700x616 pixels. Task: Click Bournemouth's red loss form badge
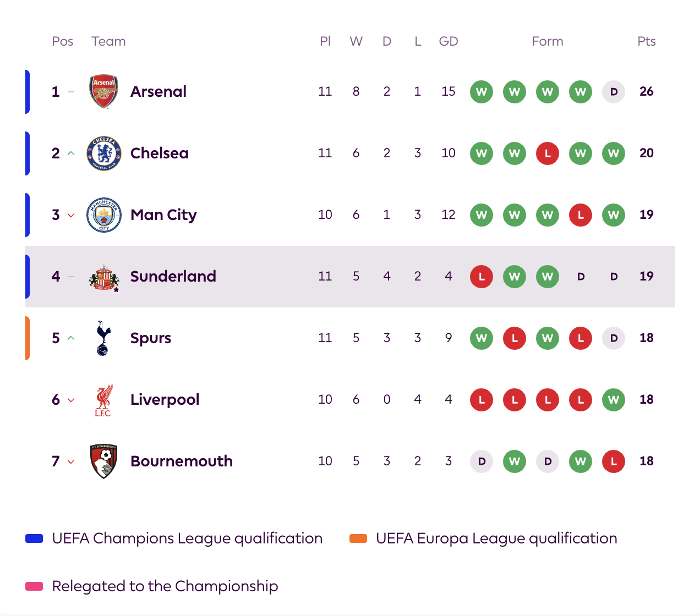pos(614,461)
